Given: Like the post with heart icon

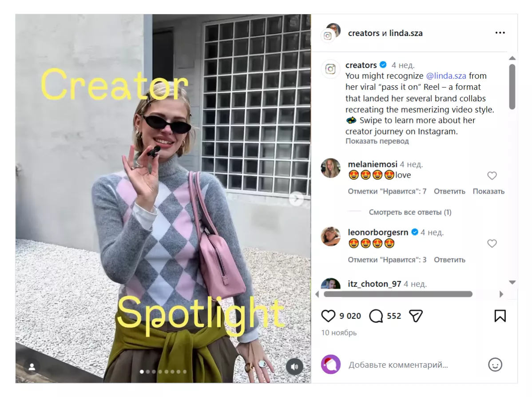Looking at the screenshot, I should 328,316.
